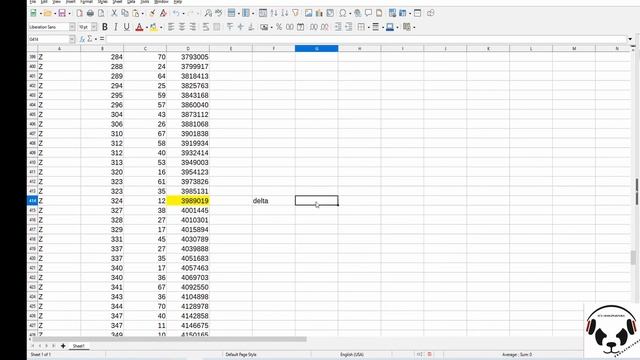The height and width of the screenshot is (360, 640).
Task: Open Find and Replace
Action: pyautogui.click(x=208, y=13)
